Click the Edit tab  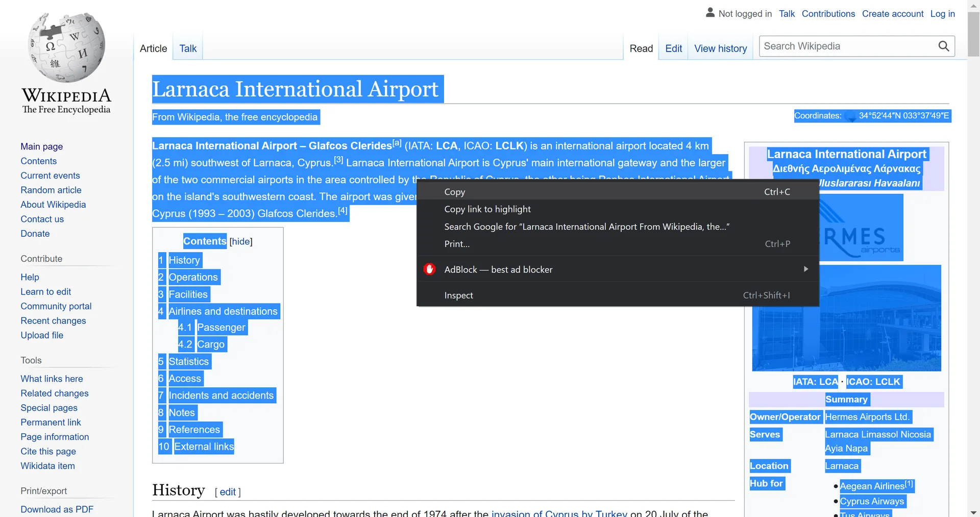673,48
